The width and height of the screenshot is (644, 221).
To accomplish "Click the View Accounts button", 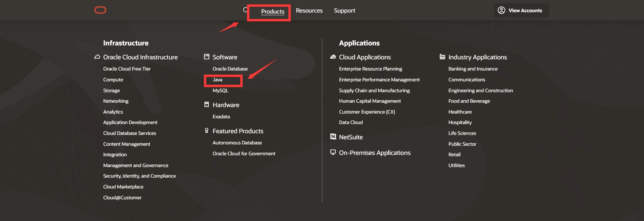I will click(521, 10).
